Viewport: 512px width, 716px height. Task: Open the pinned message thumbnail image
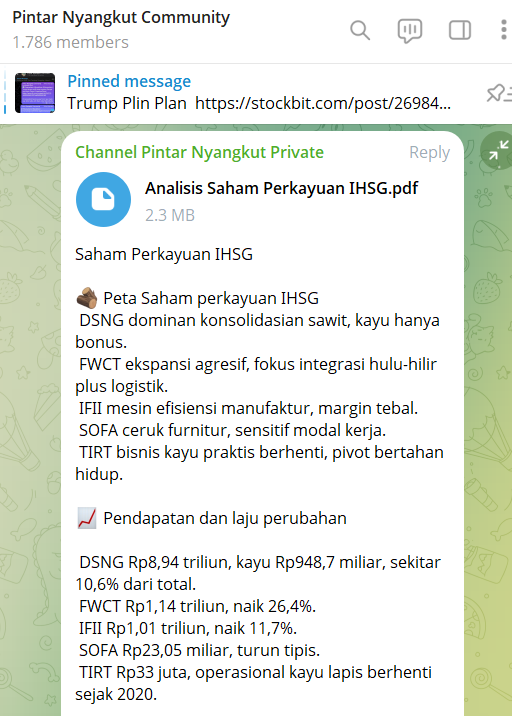tap(35, 93)
